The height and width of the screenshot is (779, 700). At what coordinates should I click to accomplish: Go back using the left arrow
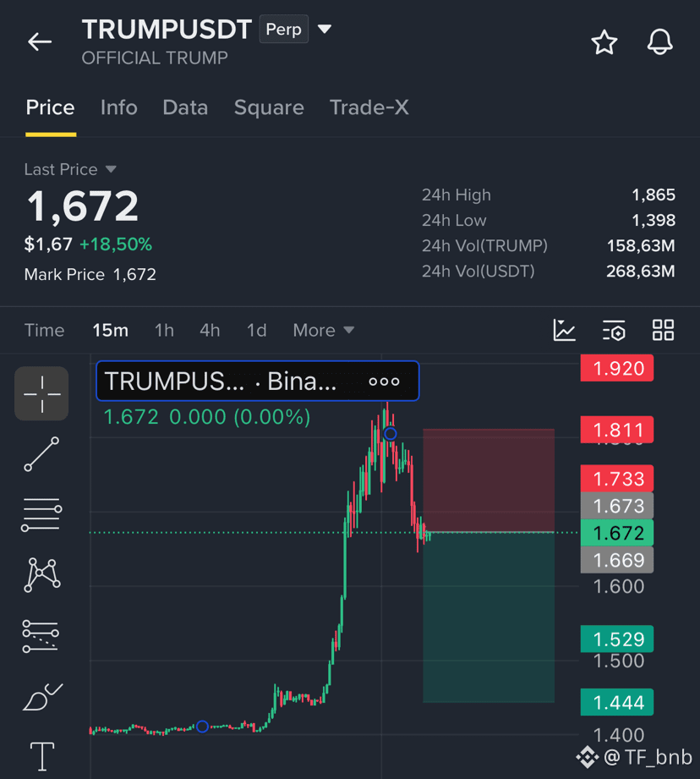point(40,41)
